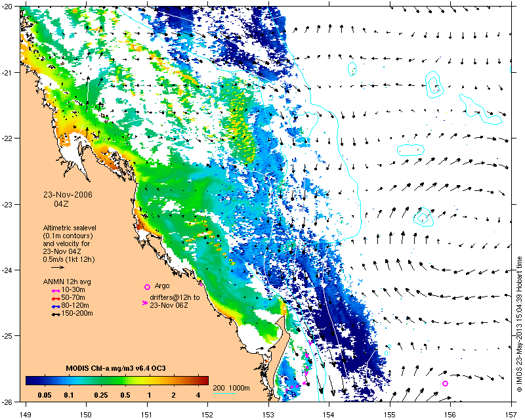Select the blue 80-120m arrow symbol
The width and height of the screenshot is (525, 420).
tap(55, 306)
